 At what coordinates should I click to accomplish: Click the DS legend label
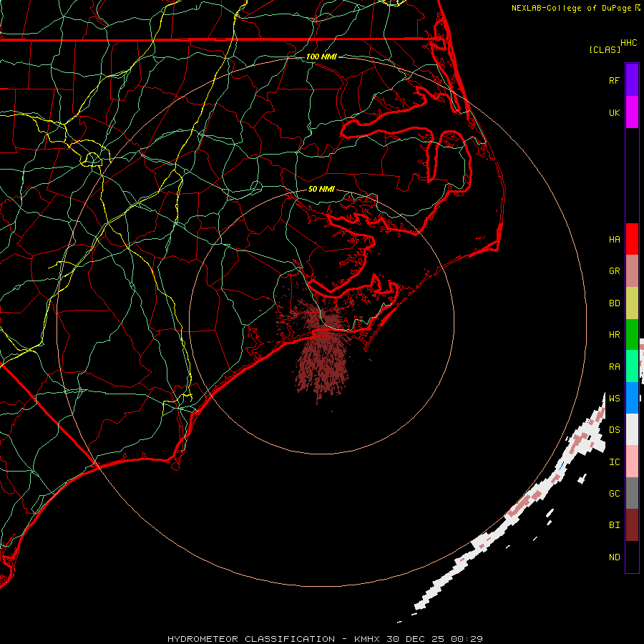pyautogui.click(x=614, y=430)
